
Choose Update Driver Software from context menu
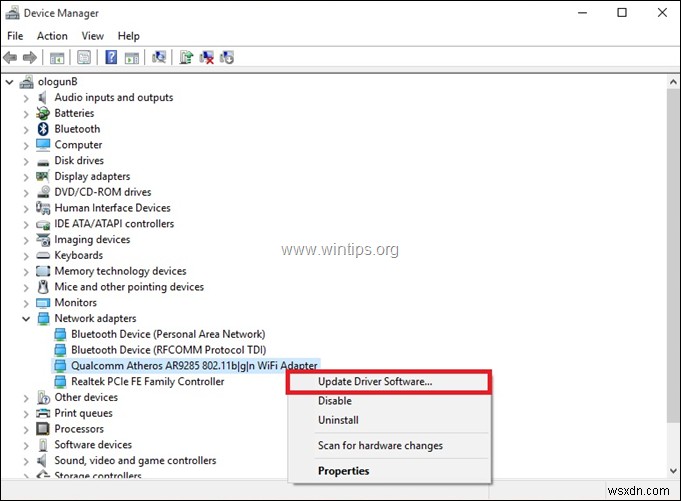pos(390,382)
